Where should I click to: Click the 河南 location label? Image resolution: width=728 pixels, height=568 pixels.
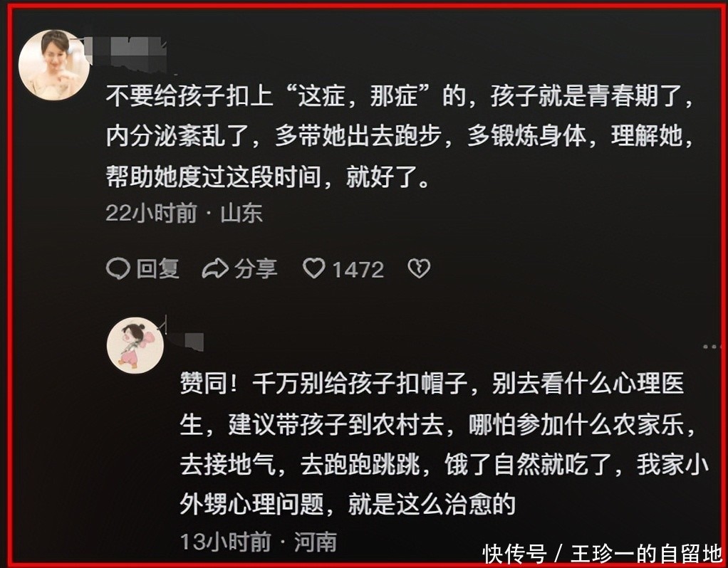(316, 542)
